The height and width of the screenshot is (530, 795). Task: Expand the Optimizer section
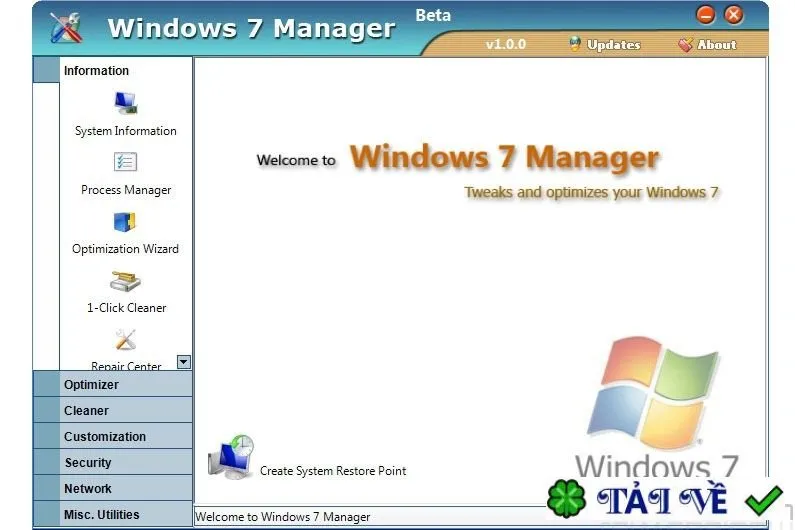113,384
